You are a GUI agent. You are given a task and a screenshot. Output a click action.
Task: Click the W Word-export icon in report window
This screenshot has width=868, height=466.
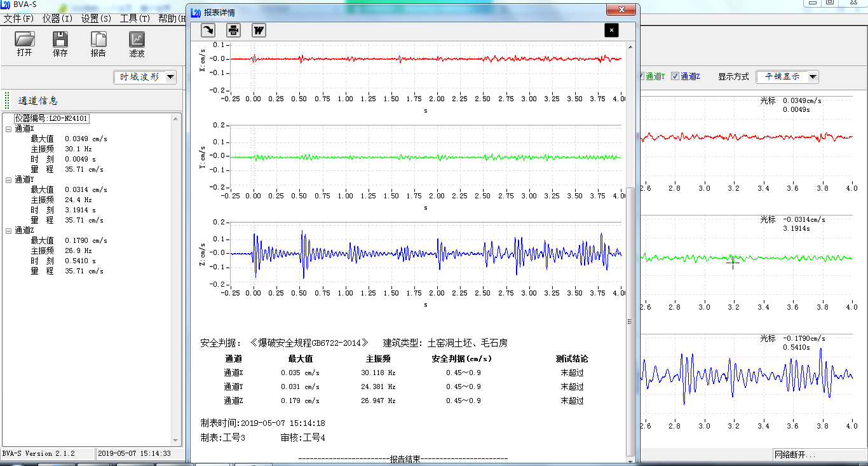click(x=259, y=30)
